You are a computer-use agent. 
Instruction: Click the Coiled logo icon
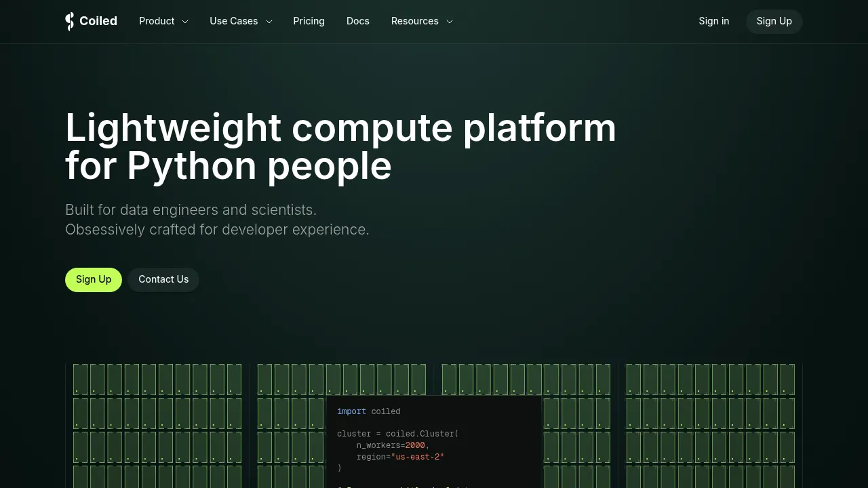(x=70, y=22)
